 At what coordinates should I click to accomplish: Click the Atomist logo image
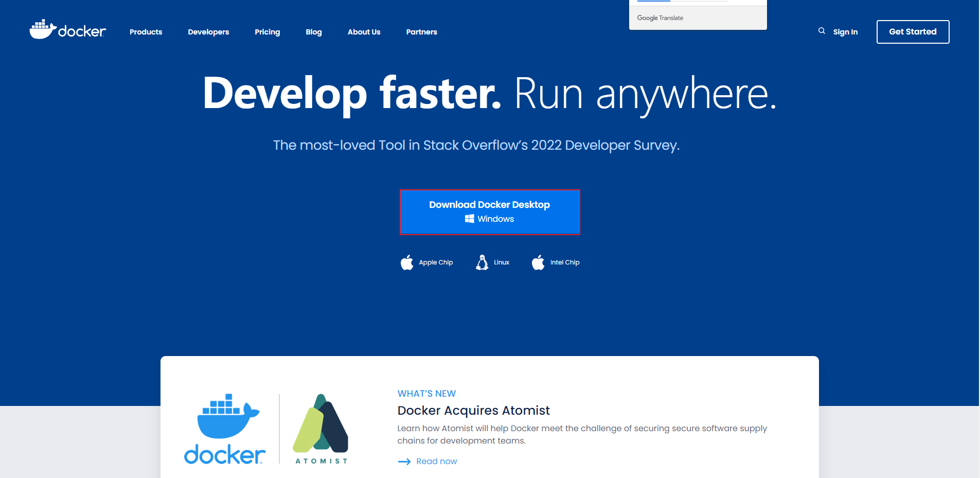point(322,429)
